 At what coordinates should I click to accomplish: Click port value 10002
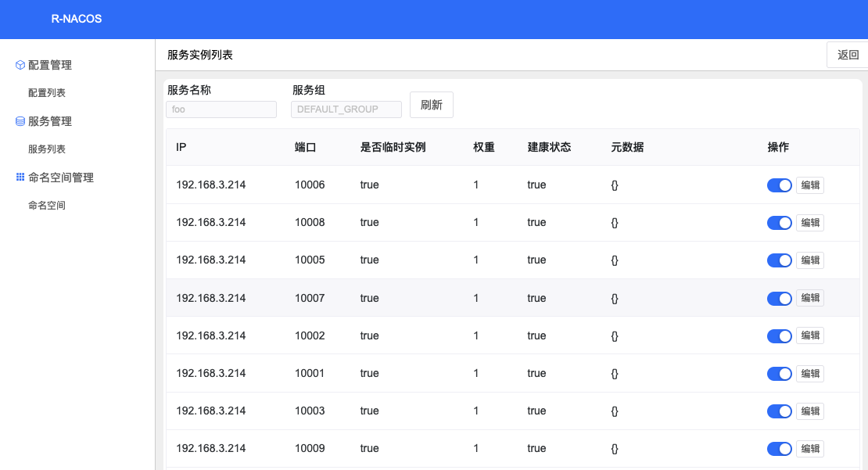tap(310, 335)
